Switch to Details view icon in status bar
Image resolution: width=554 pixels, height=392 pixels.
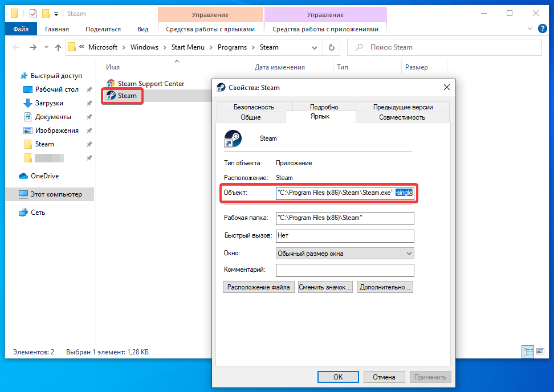528,352
